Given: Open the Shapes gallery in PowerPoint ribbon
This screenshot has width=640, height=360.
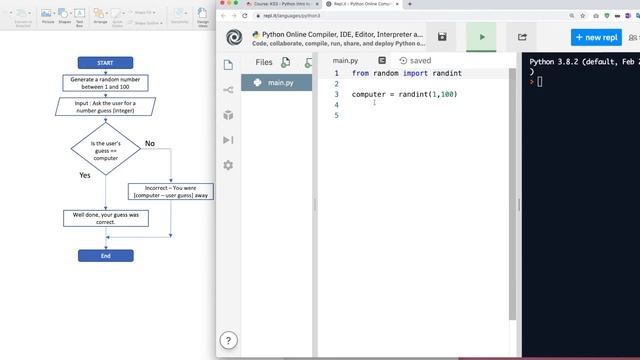Looking at the screenshot, I should pyautogui.click(x=64, y=16).
